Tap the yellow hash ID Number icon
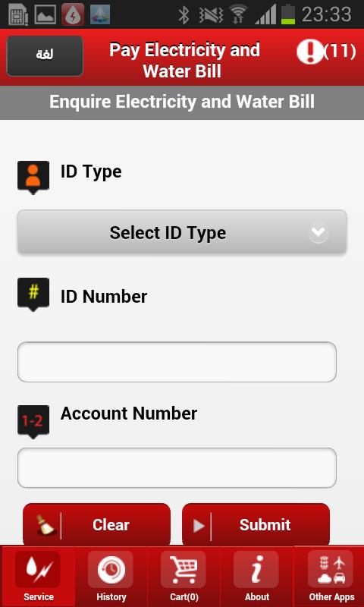Viewport: 364px width, 607px height. click(33, 294)
